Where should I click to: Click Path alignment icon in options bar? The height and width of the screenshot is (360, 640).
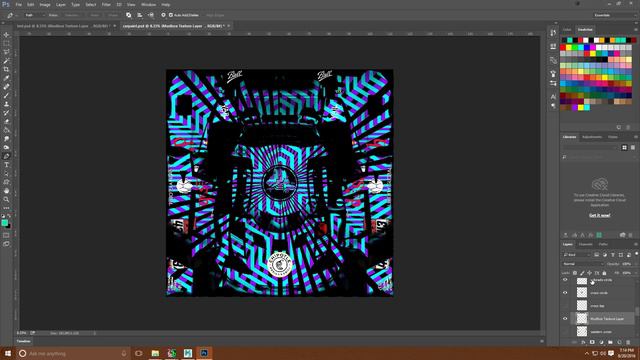[140, 15]
